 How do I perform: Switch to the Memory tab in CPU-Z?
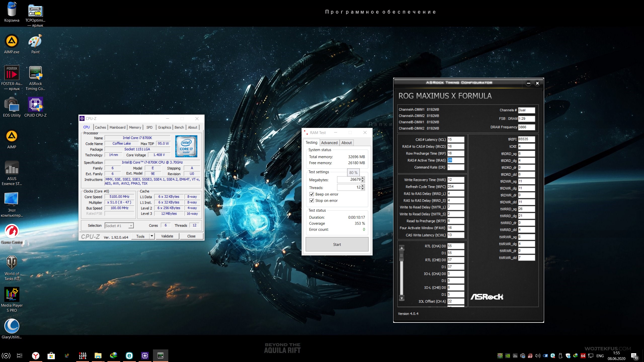click(x=135, y=127)
